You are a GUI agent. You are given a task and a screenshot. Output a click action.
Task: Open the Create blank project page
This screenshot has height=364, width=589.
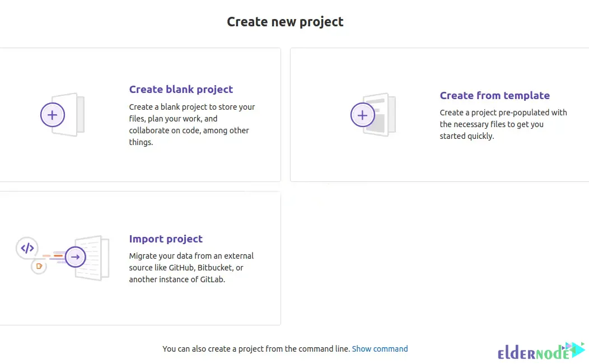coord(181,89)
